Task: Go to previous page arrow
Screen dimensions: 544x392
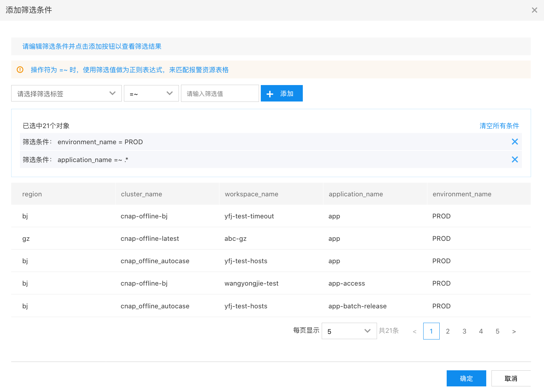Action: click(414, 331)
